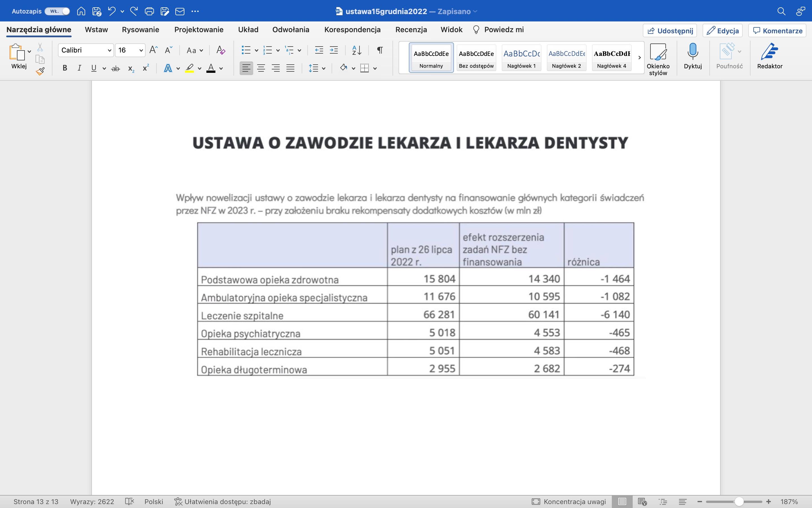Screen dimensions: 812x508
Task: Increase font size with larger A icon
Action: coord(153,50)
